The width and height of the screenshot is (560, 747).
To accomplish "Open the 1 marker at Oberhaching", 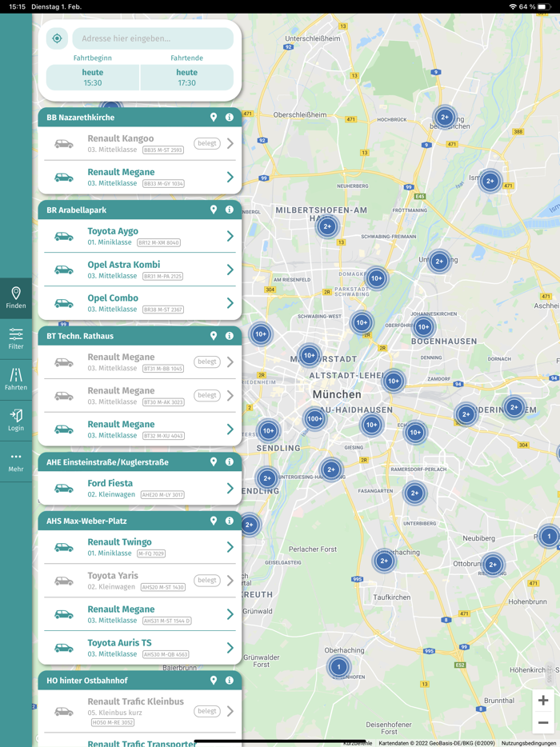I will pyautogui.click(x=339, y=666).
